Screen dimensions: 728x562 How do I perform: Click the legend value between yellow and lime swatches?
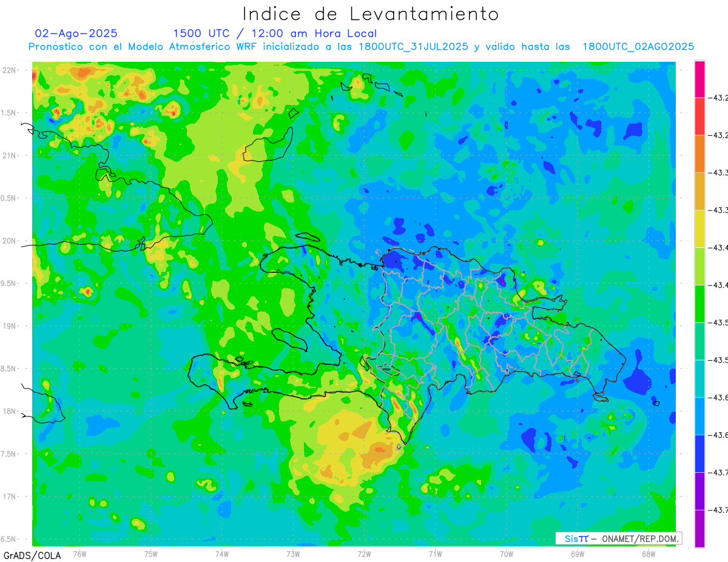point(720,247)
